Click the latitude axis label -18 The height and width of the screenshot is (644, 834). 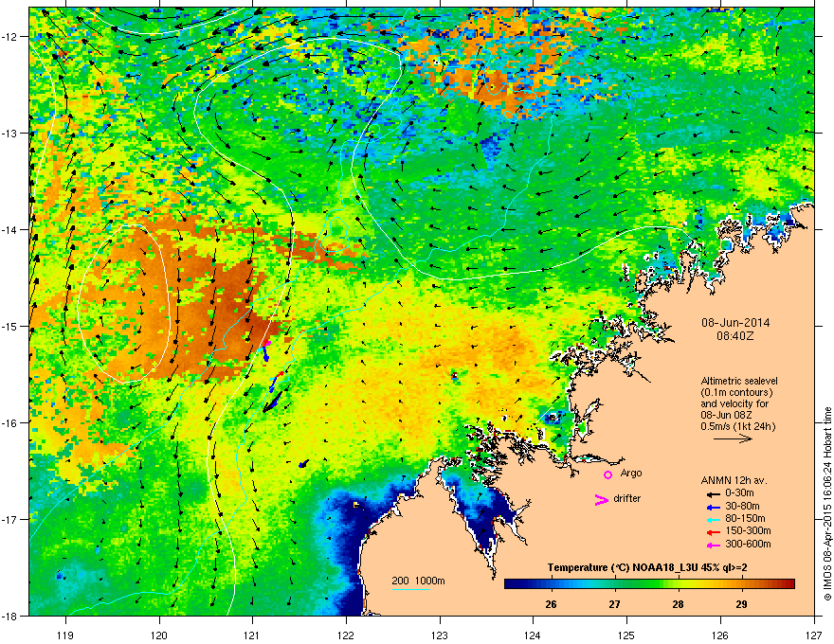[x=10, y=616]
